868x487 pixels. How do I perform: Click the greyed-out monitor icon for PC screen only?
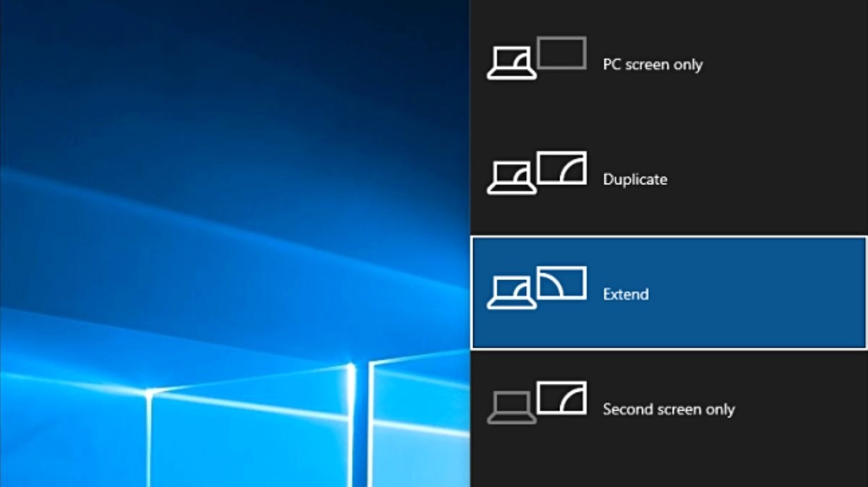click(562, 53)
